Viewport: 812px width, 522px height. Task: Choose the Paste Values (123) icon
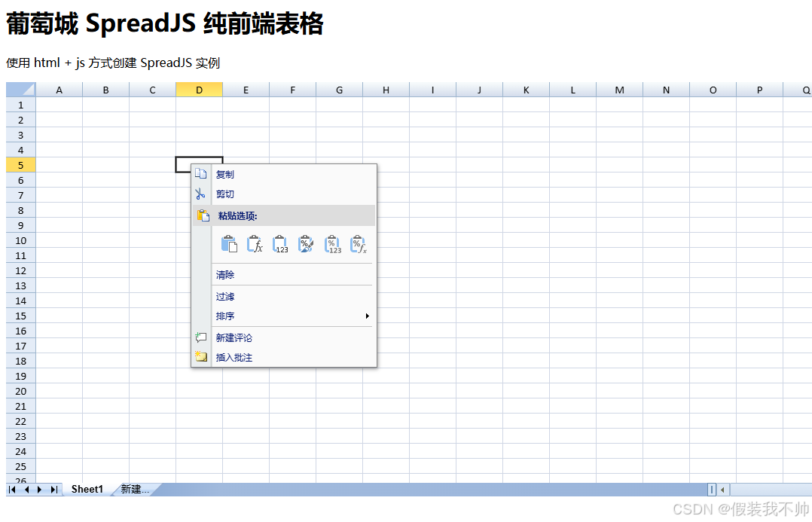[280, 244]
